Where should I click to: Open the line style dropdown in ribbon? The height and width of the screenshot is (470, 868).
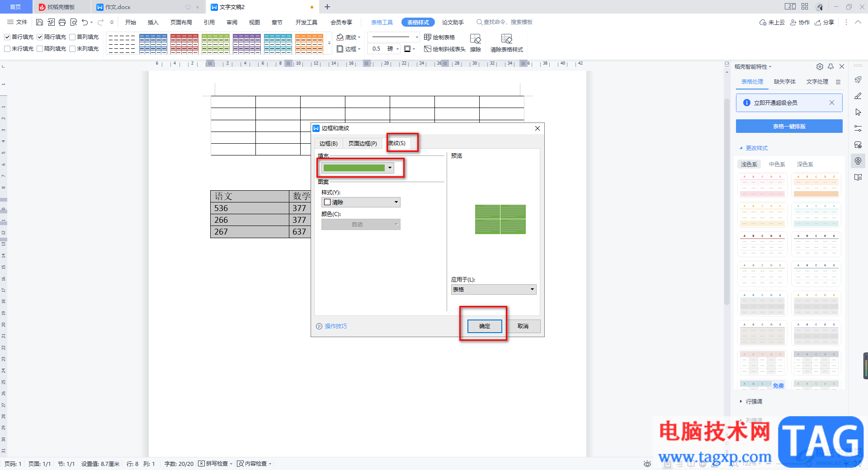(393, 37)
